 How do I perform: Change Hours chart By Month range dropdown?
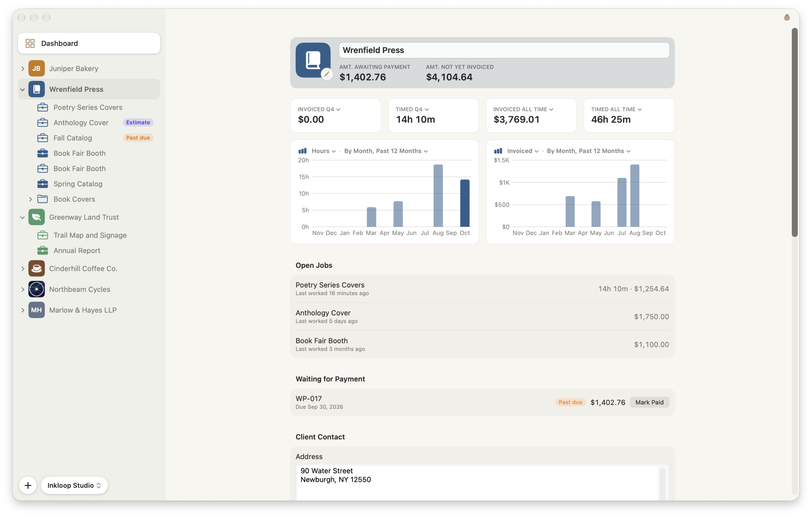coord(386,151)
